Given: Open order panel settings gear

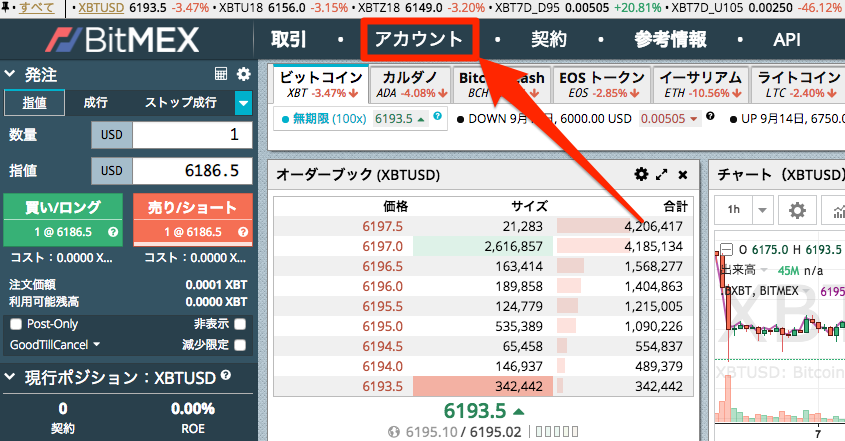Looking at the screenshot, I should [x=244, y=74].
